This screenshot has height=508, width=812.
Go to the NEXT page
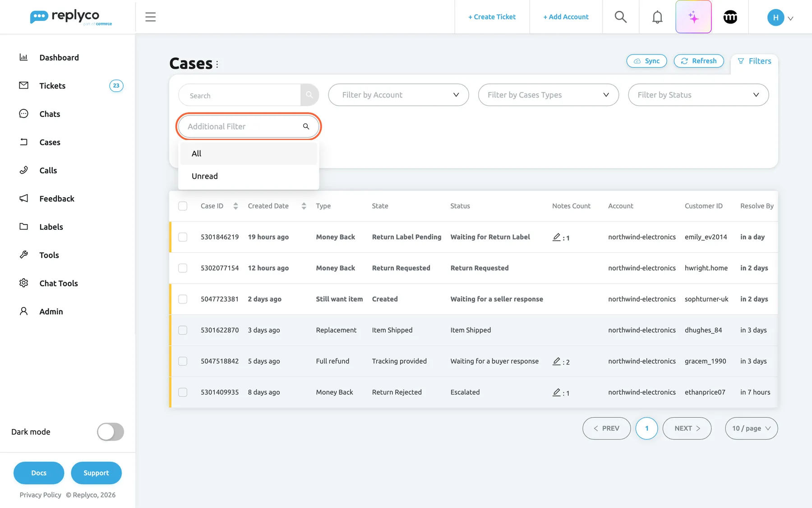point(687,429)
